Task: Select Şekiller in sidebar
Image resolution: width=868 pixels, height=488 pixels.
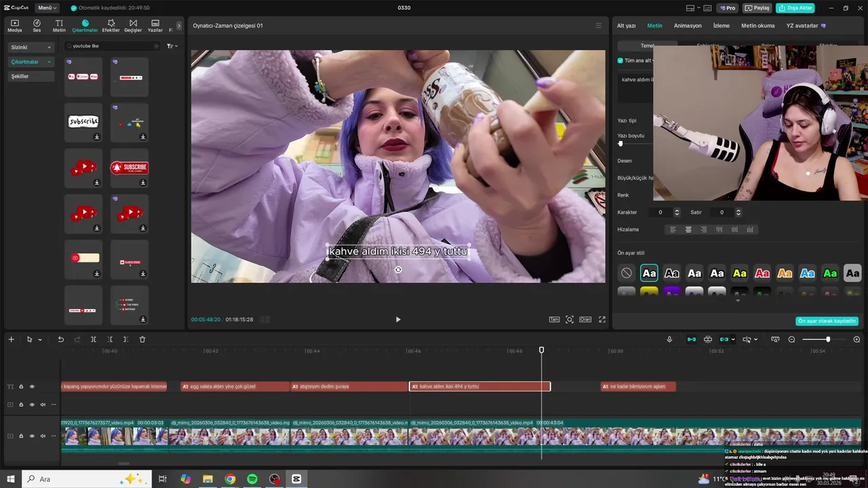Action: click(x=31, y=76)
